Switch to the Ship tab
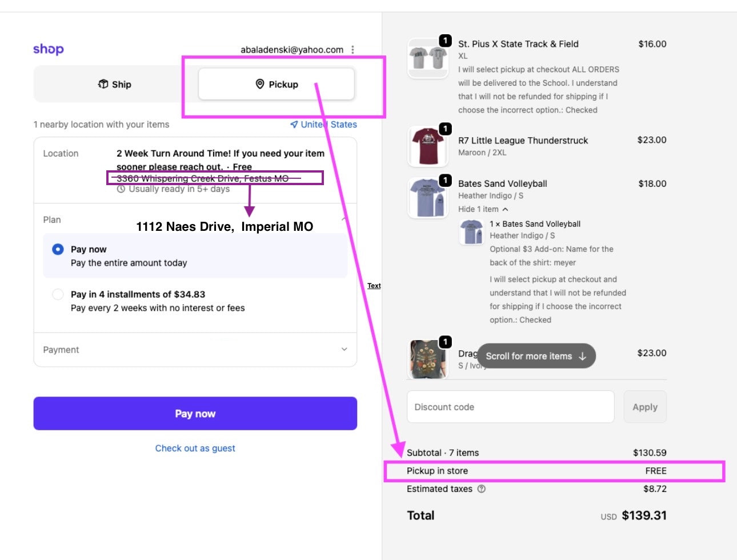Image resolution: width=737 pixels, height=560 pixels. (x=115, y=84)
